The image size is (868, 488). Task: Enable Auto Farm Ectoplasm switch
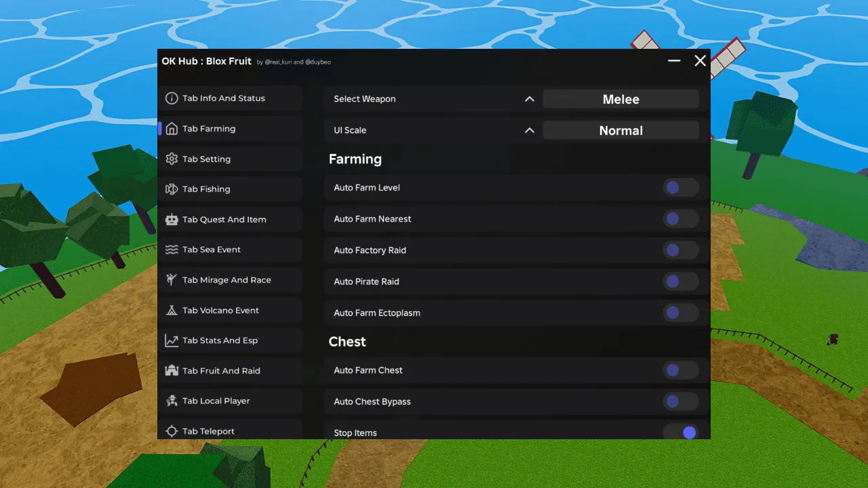[680, 312]
